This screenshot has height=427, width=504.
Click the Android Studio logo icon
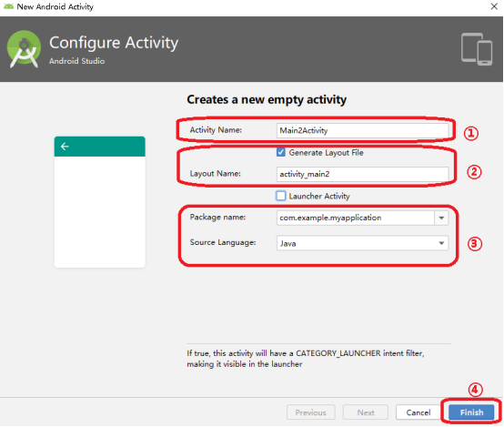pyautogui.click(x=24, y=48)
